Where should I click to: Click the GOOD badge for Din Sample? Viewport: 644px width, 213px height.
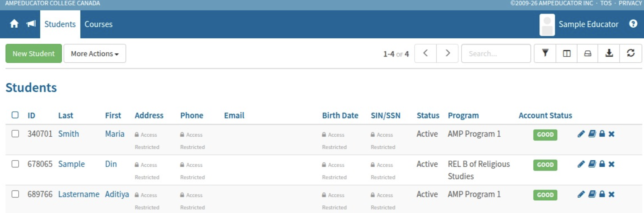(x=545, y=165)
